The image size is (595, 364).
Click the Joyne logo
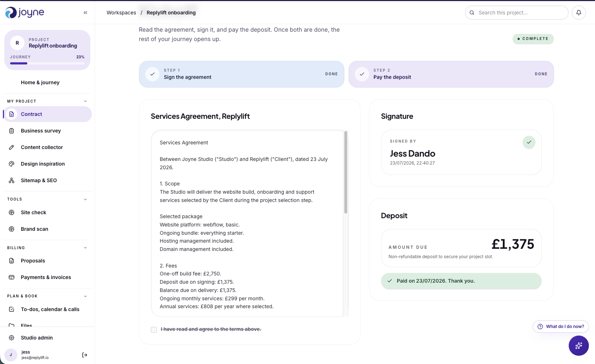coord(24,13)
